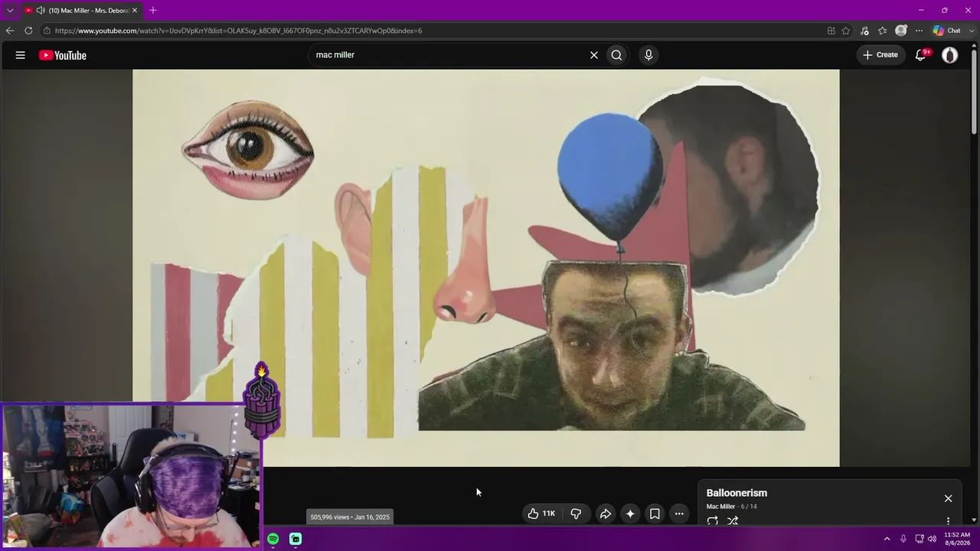Viewport: 980px width, 551px height.
Task: Click the 505,996 views date tooltip
Action: click(350, 517)
